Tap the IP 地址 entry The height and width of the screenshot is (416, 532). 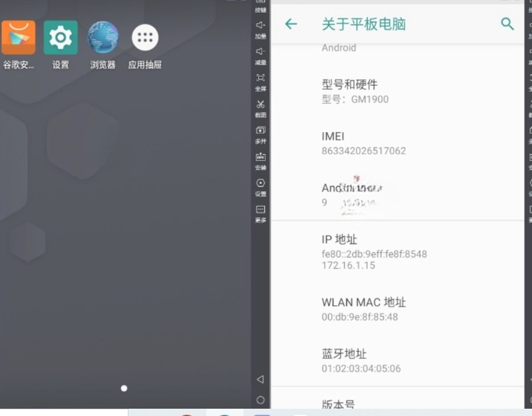(397, 252)
